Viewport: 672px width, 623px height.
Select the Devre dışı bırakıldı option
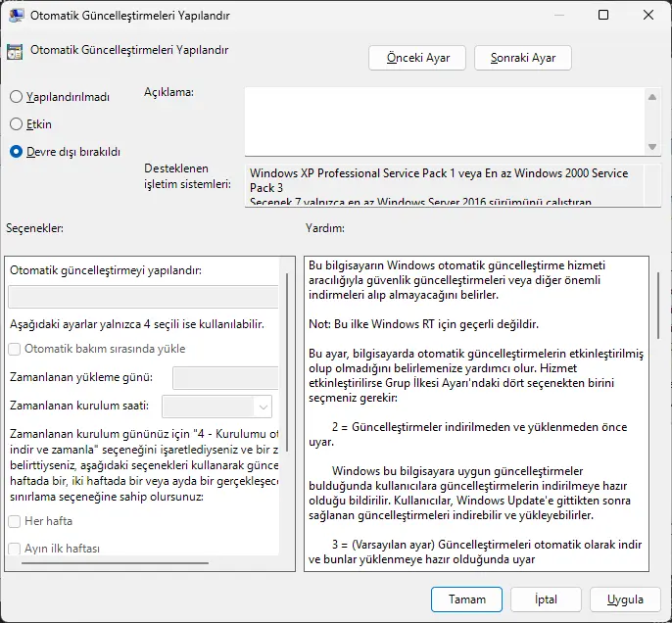pos(16,151)
